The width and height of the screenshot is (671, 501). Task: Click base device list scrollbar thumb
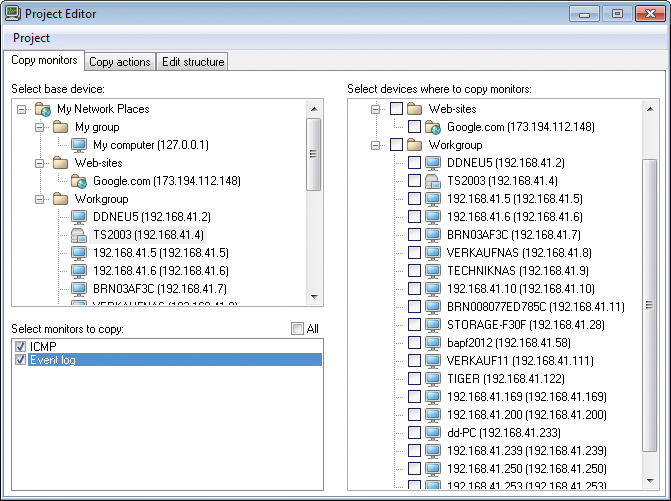click(314, 154)
